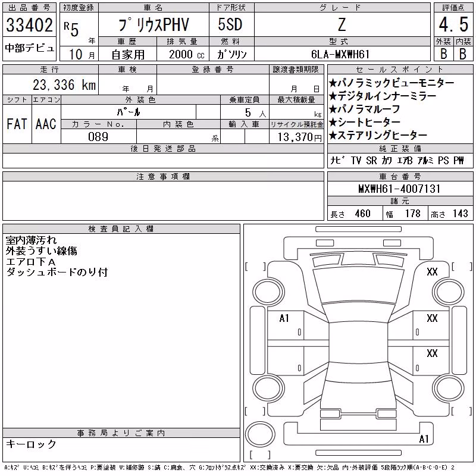The image size is (476, 476).
Task: Select ナビ in genuine equipment list
Action: pos(337,160)
